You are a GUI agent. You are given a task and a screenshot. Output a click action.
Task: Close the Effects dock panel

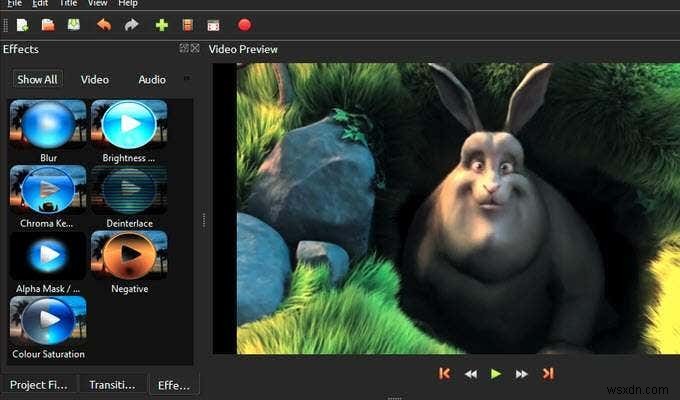195,48
